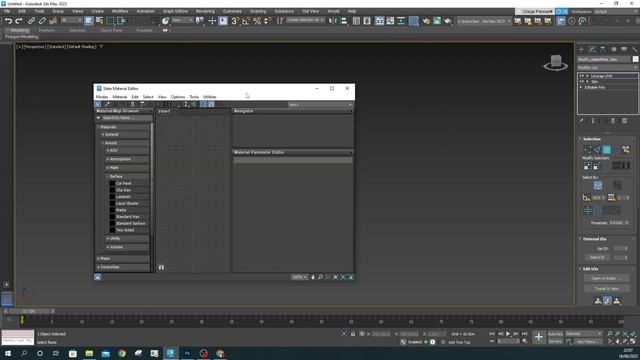Open the Modify tab in command panel
Screen dimensions: 640x360
tap(592, 49)
